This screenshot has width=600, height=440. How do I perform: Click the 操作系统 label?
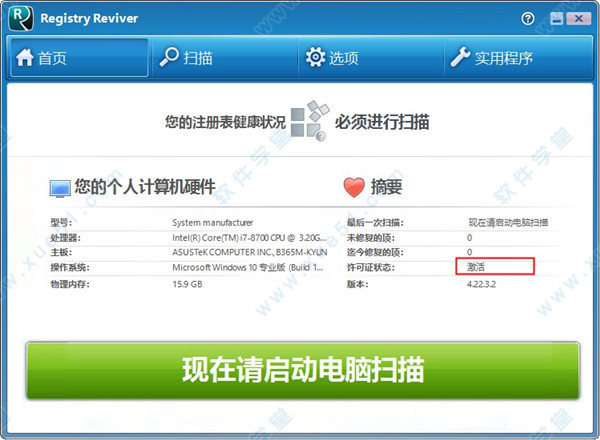pyautogui.click(x=70, y=267)
